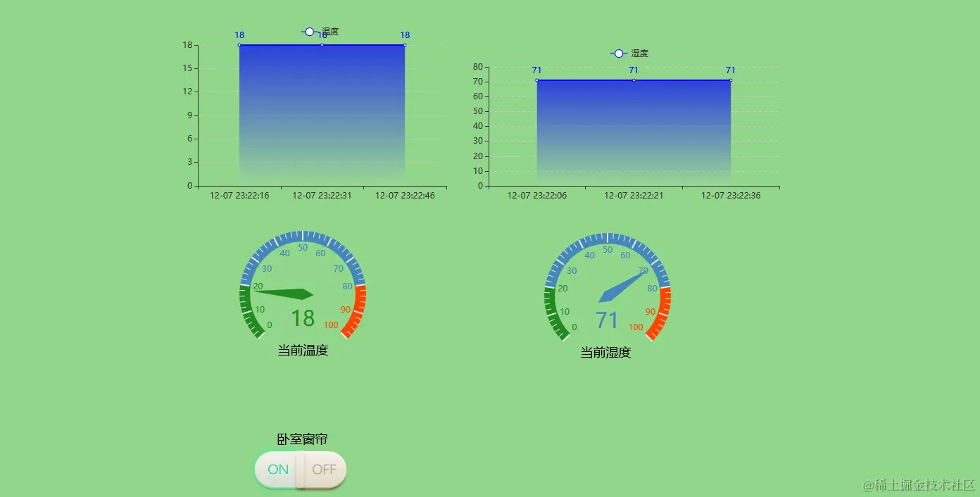Click the 当前温度 gauge title
980x497 pixels.
click(x=303, y=350)
